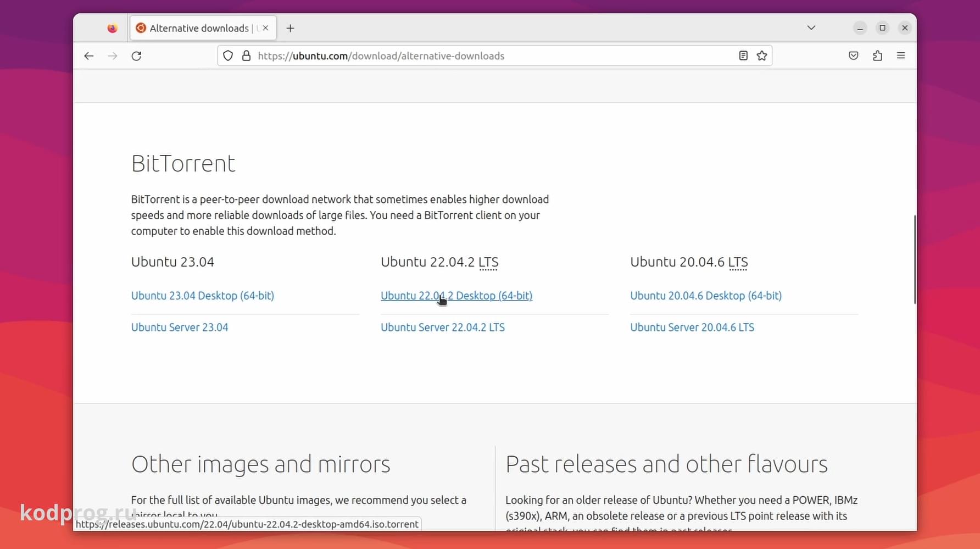Image resolution: width=980 pixels, height=549 pixels.
Task: Open Firefox View pinned icon
Action: pyautogui.click(x=112, y=28)
